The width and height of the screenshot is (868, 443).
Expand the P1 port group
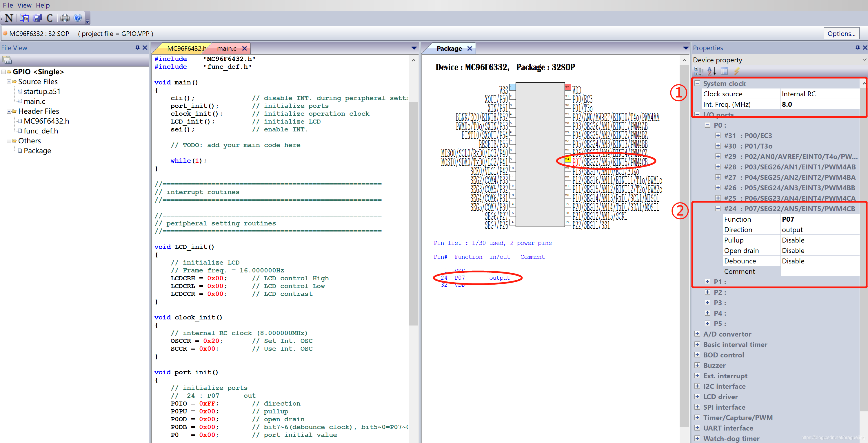(708, 282)
